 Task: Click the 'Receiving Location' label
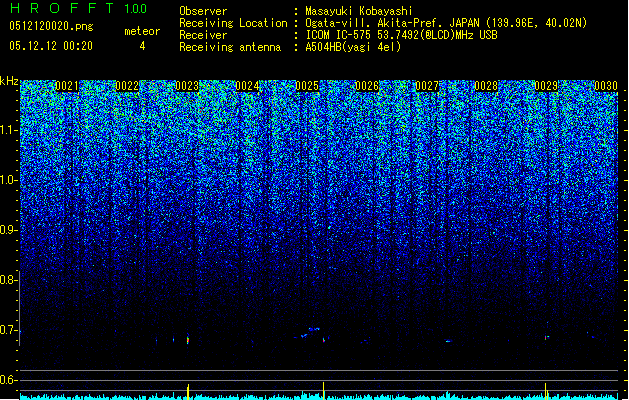pyautogui.click(x=233, y=23)
